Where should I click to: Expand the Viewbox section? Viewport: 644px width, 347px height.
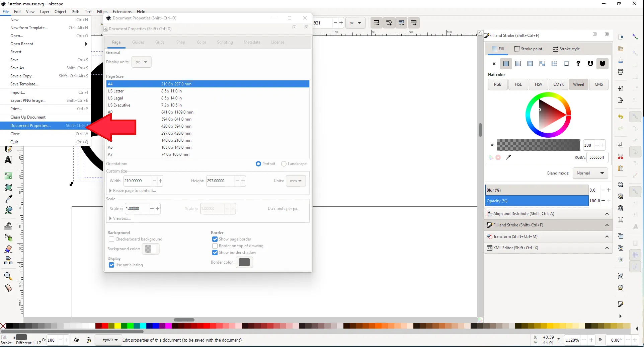[x=120, y=218]
